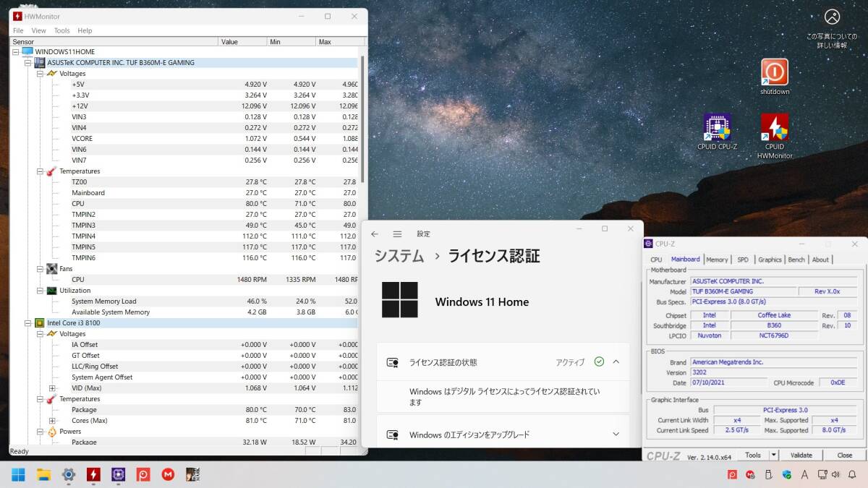Open the red circular M app in taskbar
Image resolution: width=868 pixels, height=488 pixels.
pyautogui.click(x=168, y=474)
